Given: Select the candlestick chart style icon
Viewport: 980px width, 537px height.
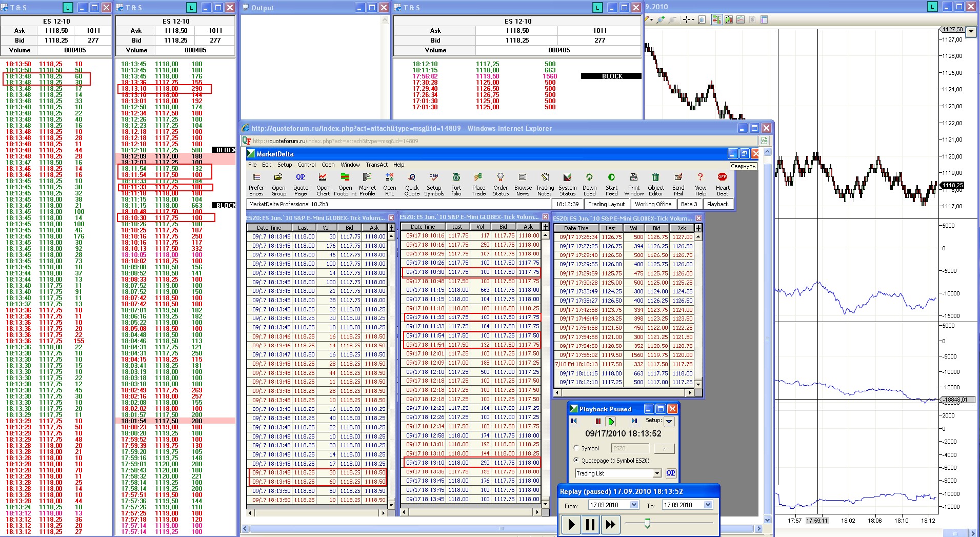Looking at the screenshot, I should click(x=728, y=20).
